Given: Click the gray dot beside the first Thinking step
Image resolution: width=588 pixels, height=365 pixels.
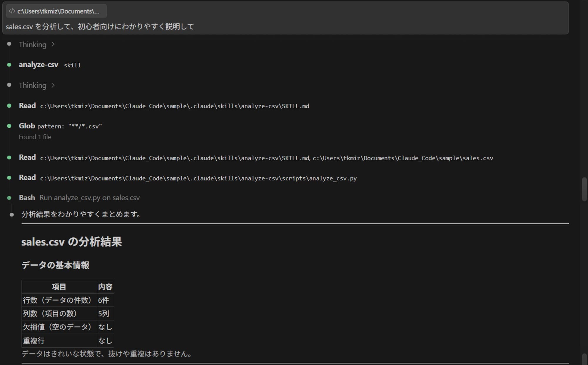Looking at the screenshot, I should [x=9, y=44].
